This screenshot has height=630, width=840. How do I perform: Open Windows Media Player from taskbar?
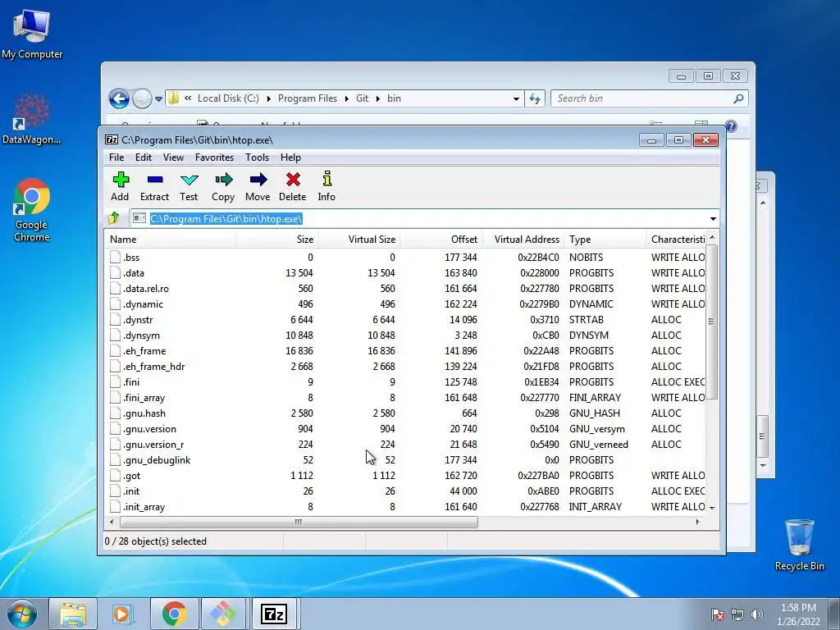pyautogui.click(x=122, y=614)
